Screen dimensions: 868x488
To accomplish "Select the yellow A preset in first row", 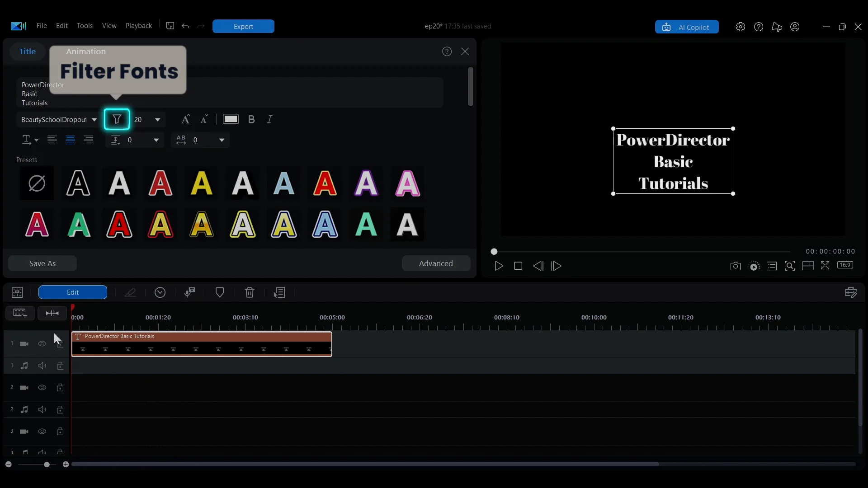I will 202,183.
